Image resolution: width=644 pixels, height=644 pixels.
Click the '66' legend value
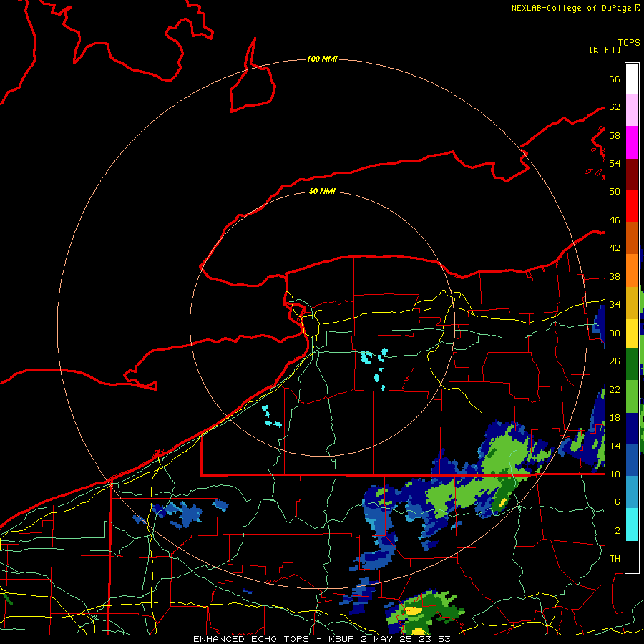point(615,79)
